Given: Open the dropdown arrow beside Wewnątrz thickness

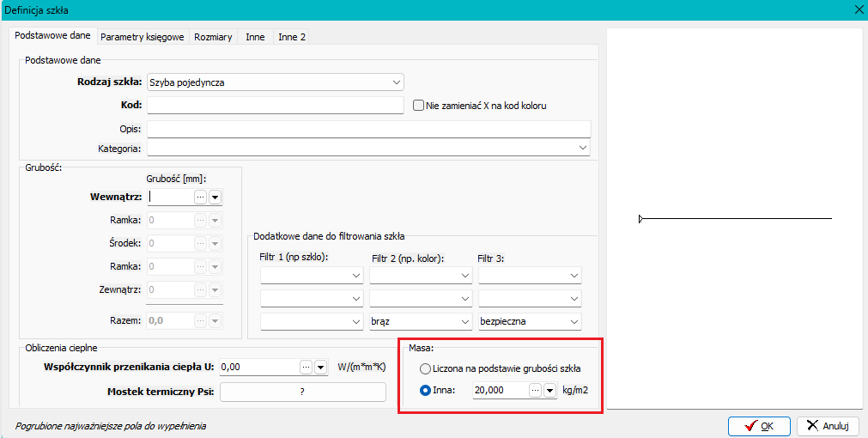Looking at the screenshot, I should [215, 197].
